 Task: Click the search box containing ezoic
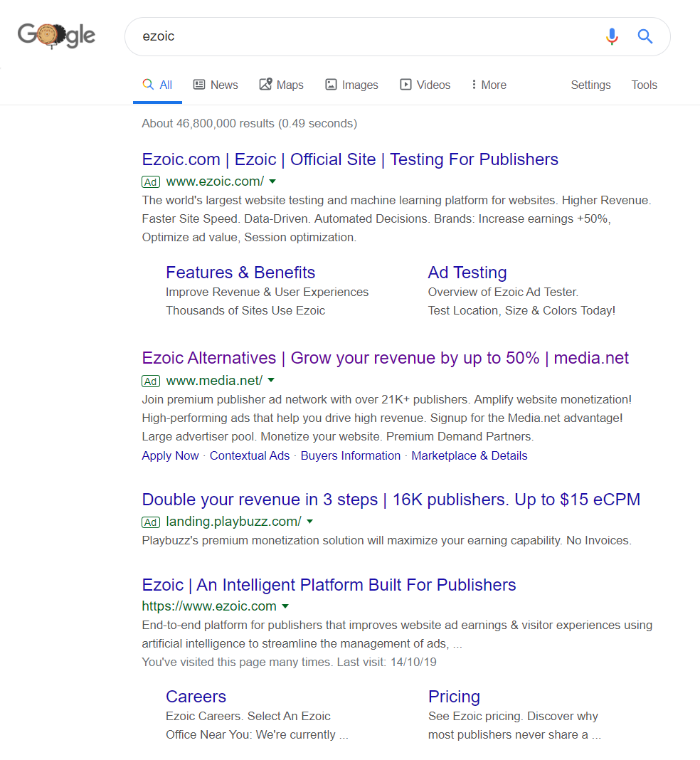397,37
